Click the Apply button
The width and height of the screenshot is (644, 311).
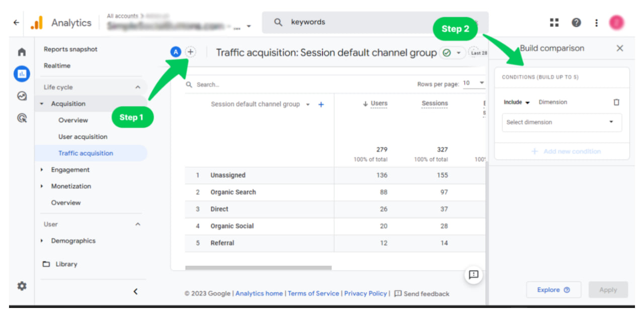point(608,289)
